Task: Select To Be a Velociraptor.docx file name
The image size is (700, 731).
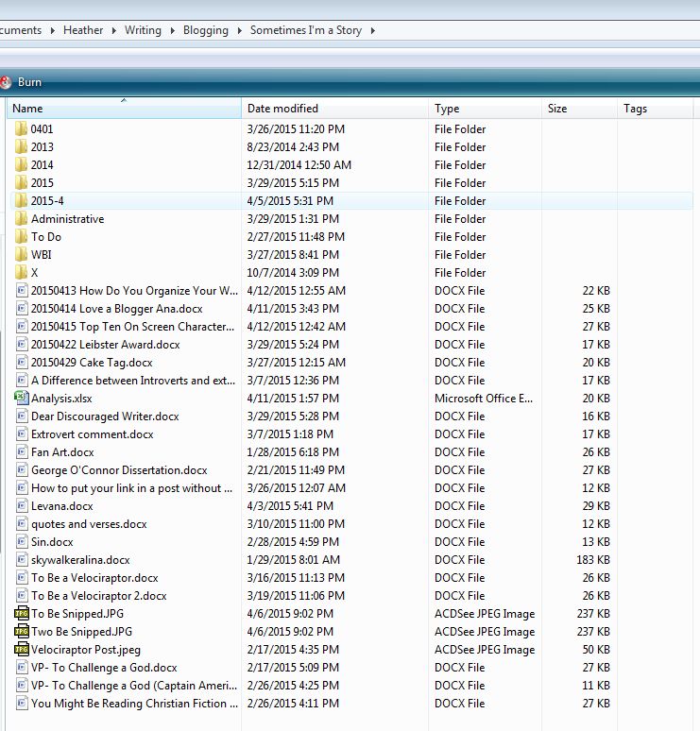Action: (94, 578)
